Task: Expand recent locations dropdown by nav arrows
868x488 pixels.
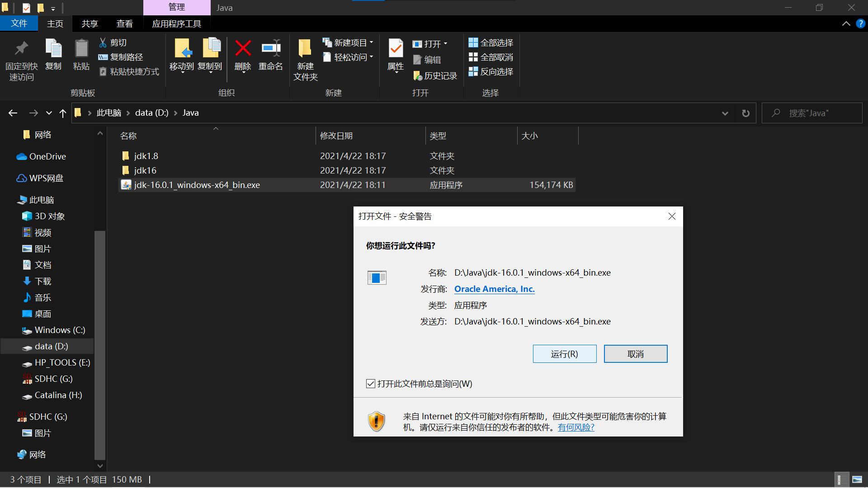Action: [49, 113]
